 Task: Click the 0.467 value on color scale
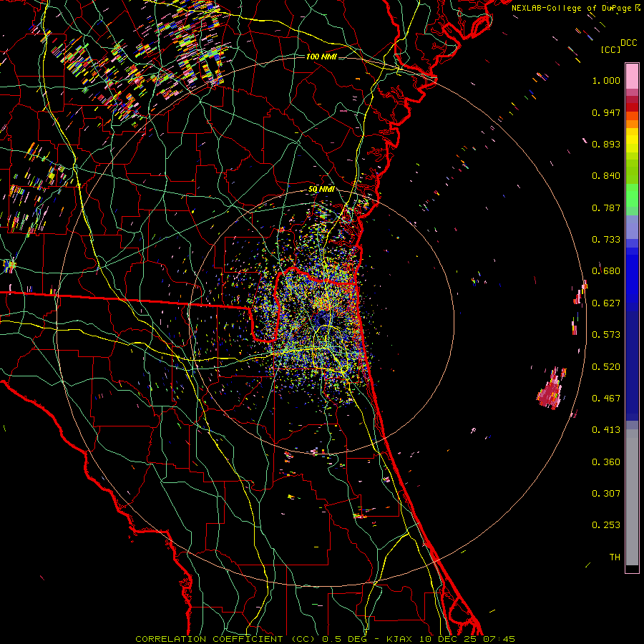[x=606, y=399]
